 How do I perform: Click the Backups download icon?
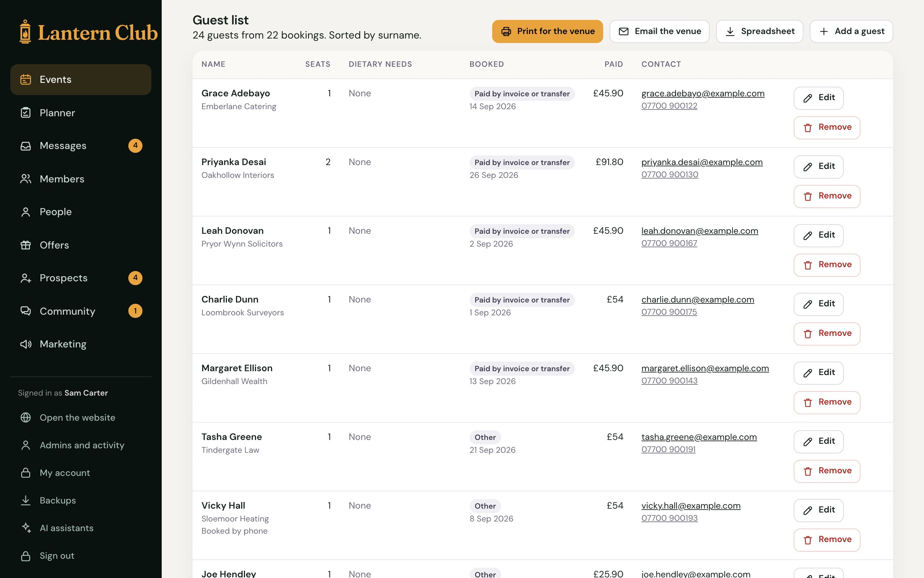26,500
